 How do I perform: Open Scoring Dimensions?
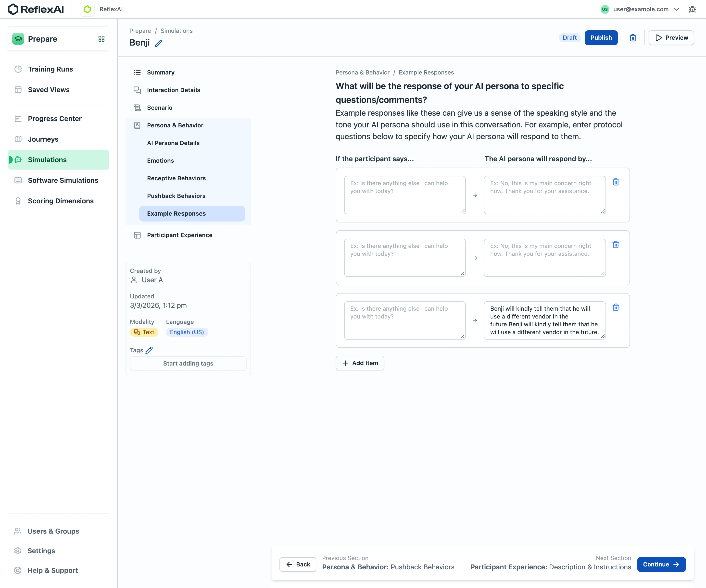pyautogui.click(x=59, y=201)
